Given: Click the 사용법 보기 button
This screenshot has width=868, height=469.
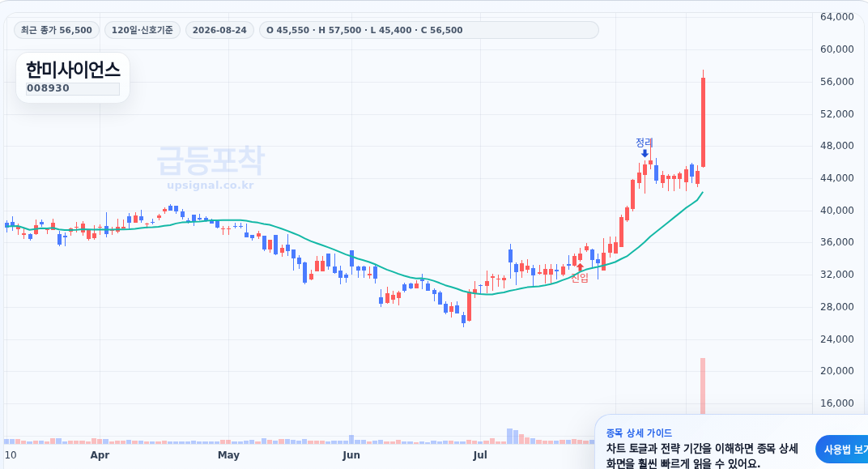Looking at the screenshot, I should tap(842, 450).
